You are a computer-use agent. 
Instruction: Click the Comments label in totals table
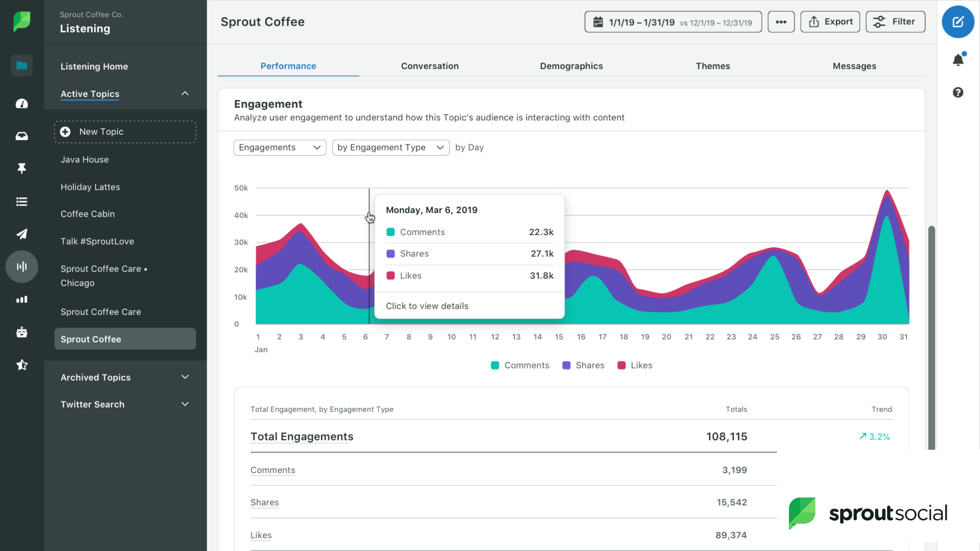pos(273,470)
